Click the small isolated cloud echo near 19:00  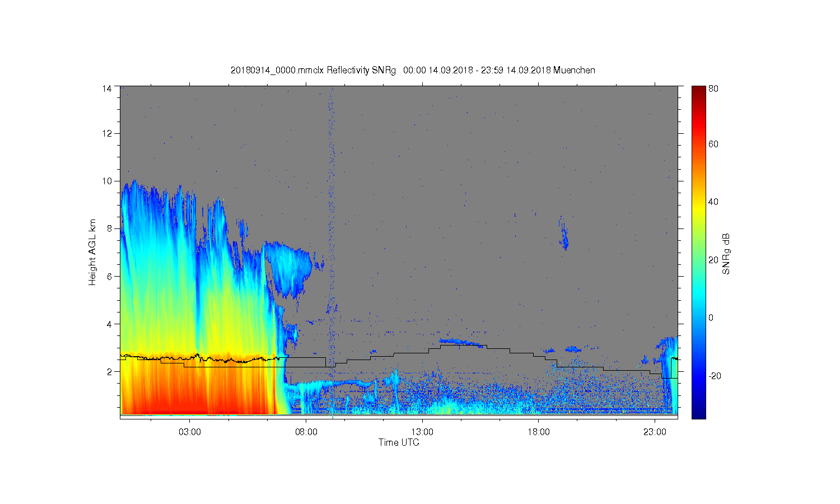tap(564, 234)
